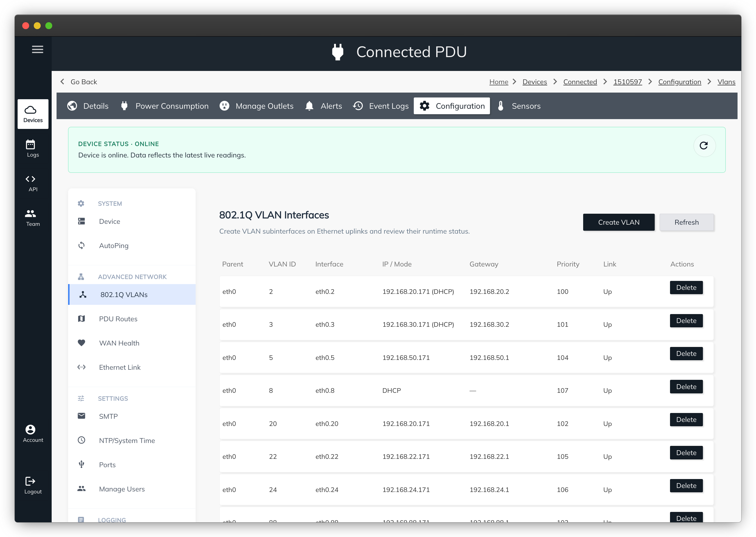
Task: Navigate to Devices breadcrumb link
Action: [534, 82]
